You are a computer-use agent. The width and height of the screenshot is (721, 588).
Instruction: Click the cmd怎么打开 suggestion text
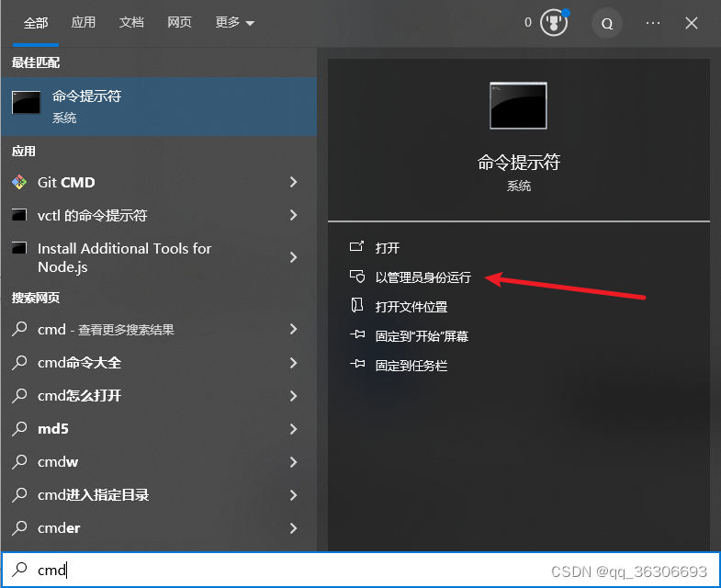point(80,396)
